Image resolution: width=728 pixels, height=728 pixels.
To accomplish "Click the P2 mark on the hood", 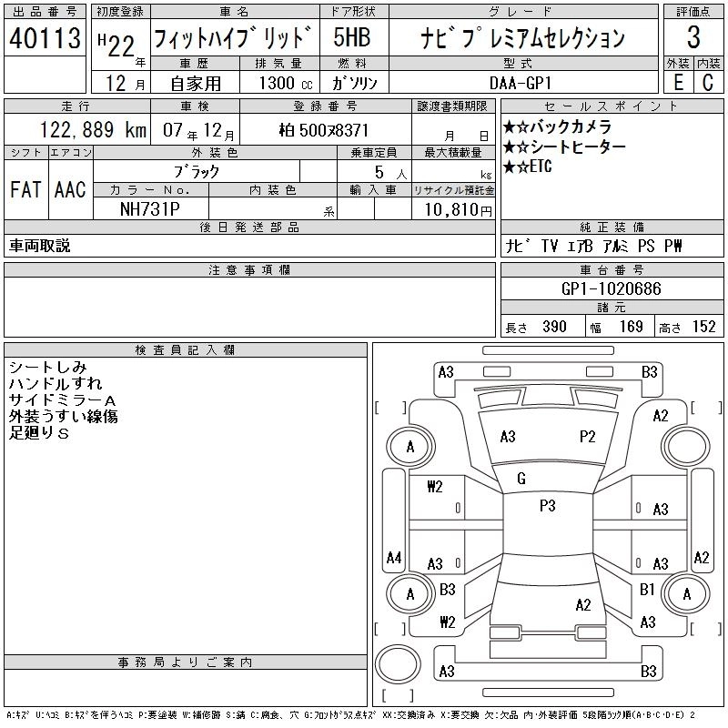I will (x=587, y=437).
